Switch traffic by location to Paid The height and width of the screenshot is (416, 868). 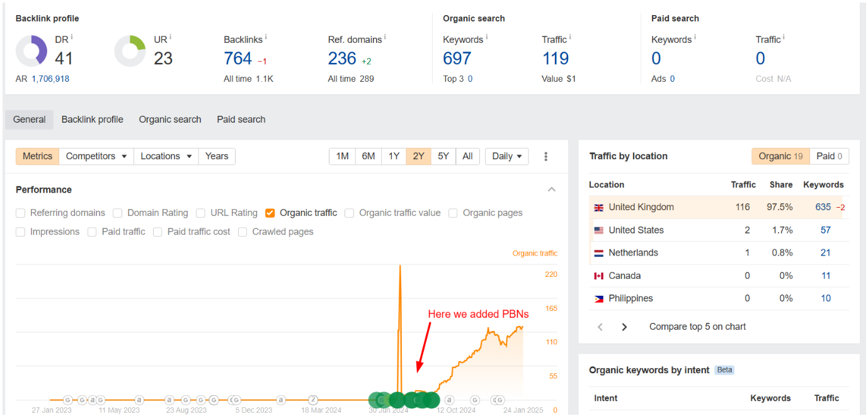pyautogui.click(x=829, y=157)
